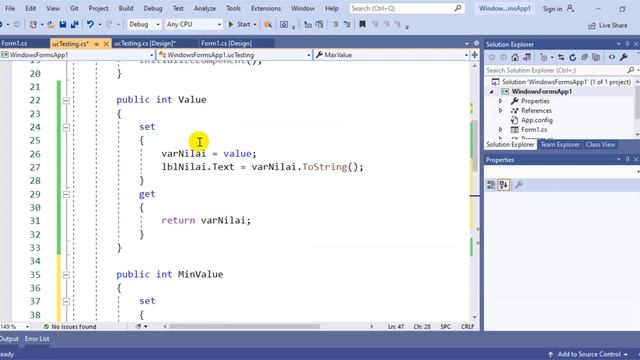This screenshot has height=360, width=640.
Task: Open the Extensions menu
Action: click(266, 8)
